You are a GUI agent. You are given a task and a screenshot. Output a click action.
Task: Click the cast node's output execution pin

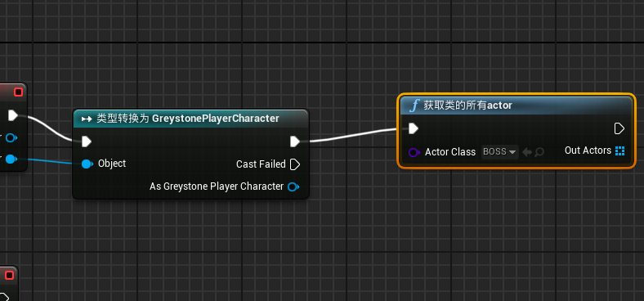[x=295, y=142]
